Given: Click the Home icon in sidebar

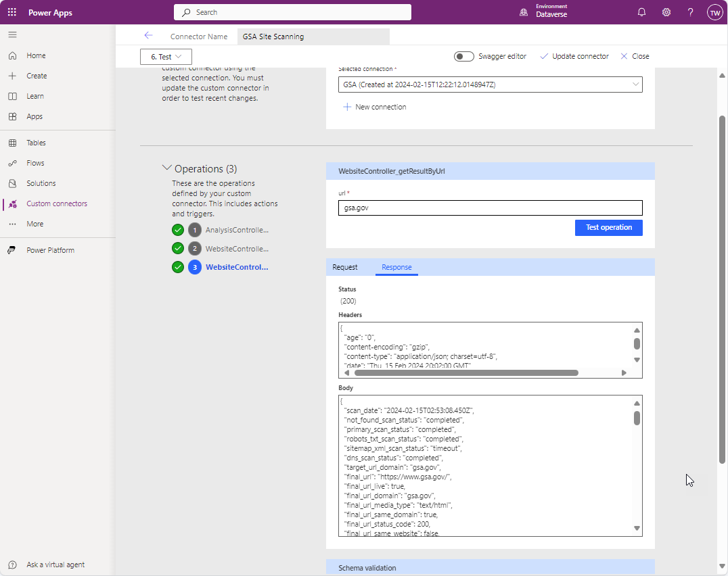Looking at the screenshot, I should coord(13,55).
